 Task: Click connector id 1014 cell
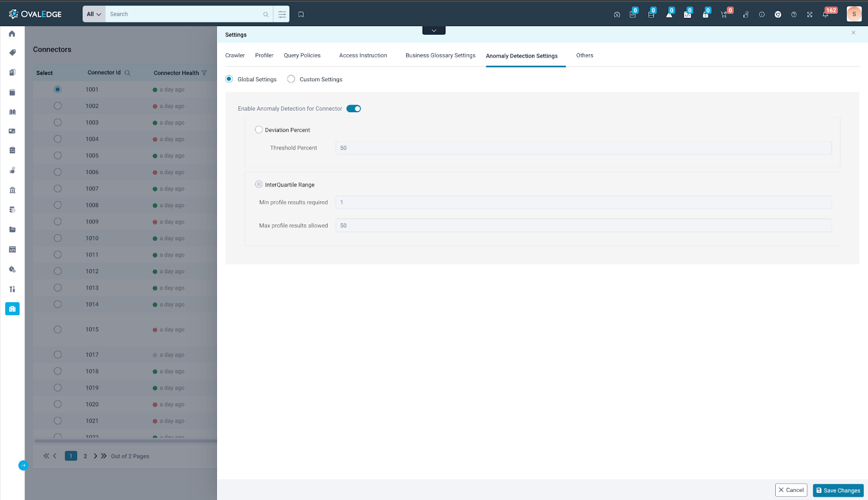coord(92,304)
